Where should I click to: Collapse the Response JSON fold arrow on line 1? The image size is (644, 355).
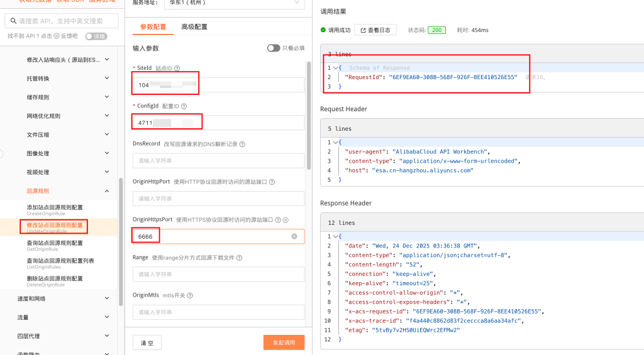point(336,68)
